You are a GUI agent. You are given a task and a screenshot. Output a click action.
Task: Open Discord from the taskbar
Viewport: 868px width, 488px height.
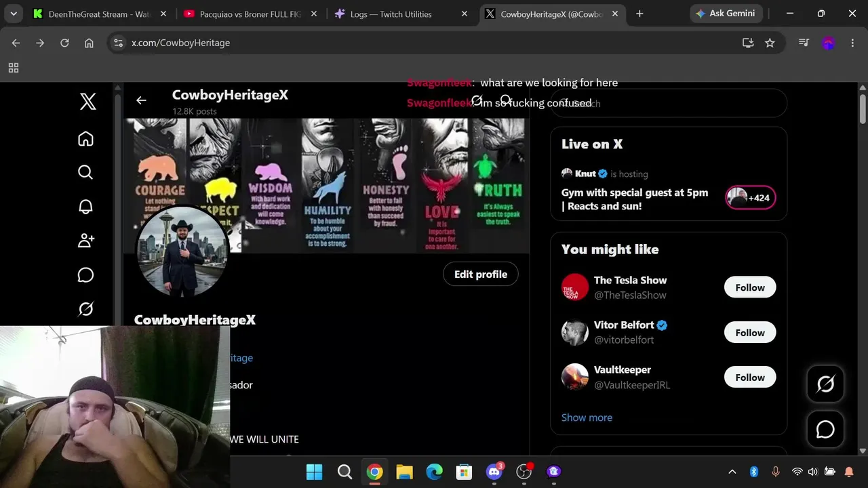[x=494, y=472]
